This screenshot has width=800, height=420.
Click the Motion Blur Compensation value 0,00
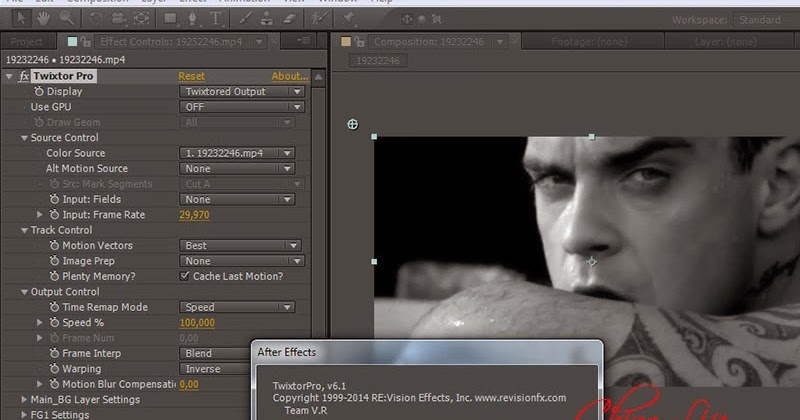click(x=189, y=384)
